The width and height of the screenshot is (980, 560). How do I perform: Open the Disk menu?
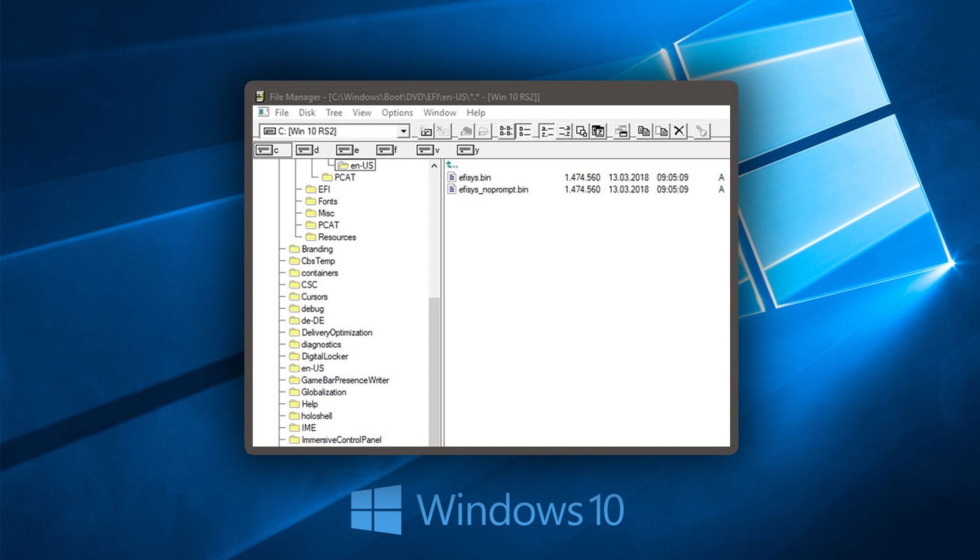tap(307, 113)
